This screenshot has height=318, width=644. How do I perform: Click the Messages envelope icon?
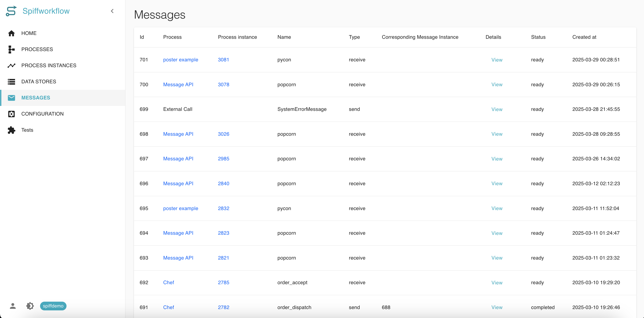click(11, 98)
